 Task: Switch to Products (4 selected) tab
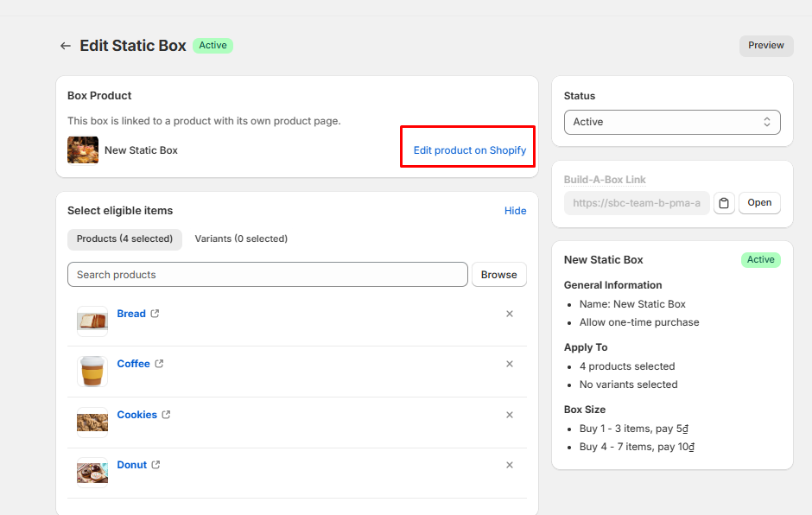(124, 238)
